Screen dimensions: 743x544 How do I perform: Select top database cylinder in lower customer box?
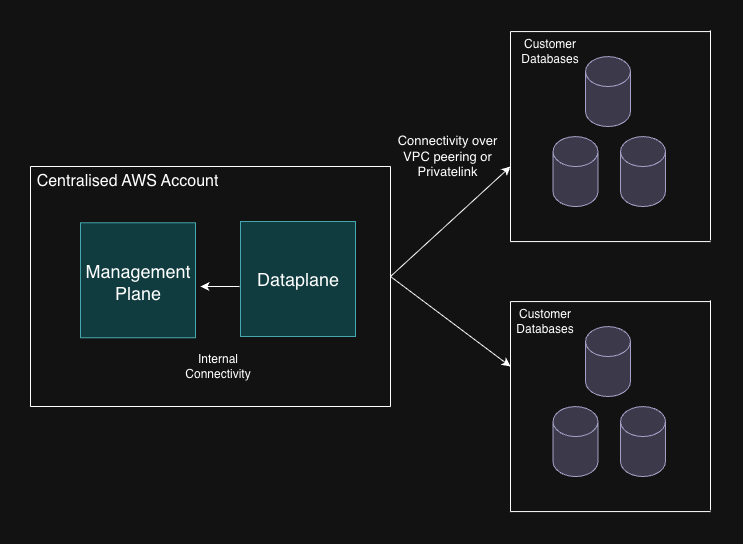[608, 361]
